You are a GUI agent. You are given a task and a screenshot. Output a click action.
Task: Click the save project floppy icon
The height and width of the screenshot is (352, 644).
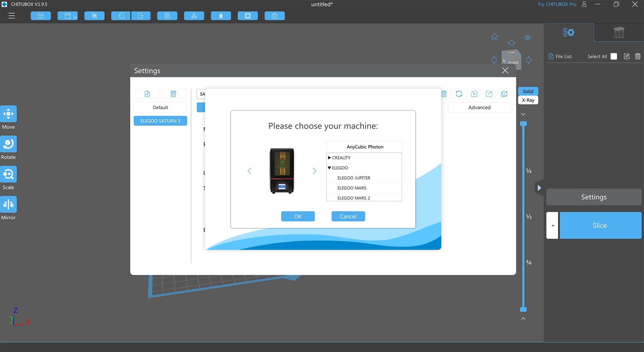pyautogui.click(x=67, y=16)
